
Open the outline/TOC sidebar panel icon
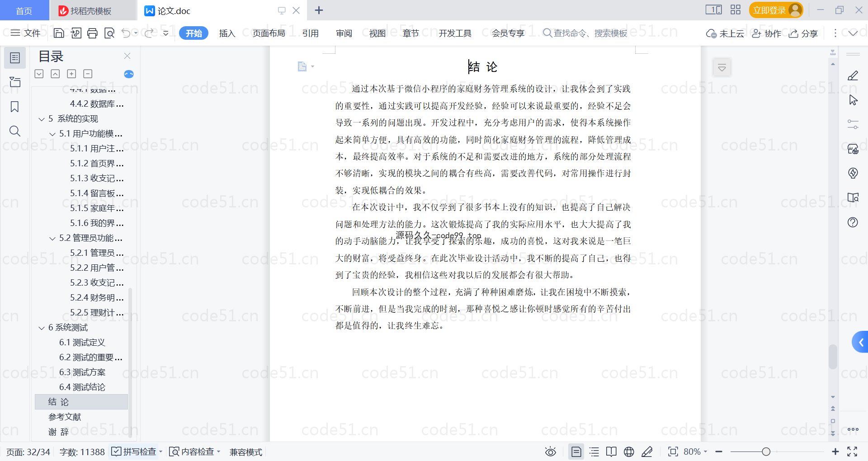pos(15,58)
